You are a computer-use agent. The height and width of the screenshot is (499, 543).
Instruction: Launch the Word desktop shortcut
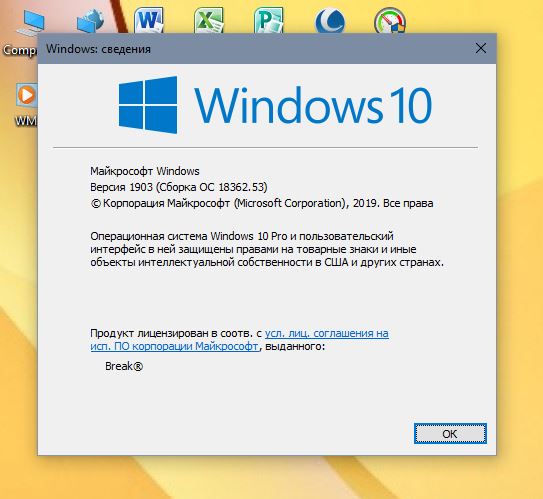point(149,20)
